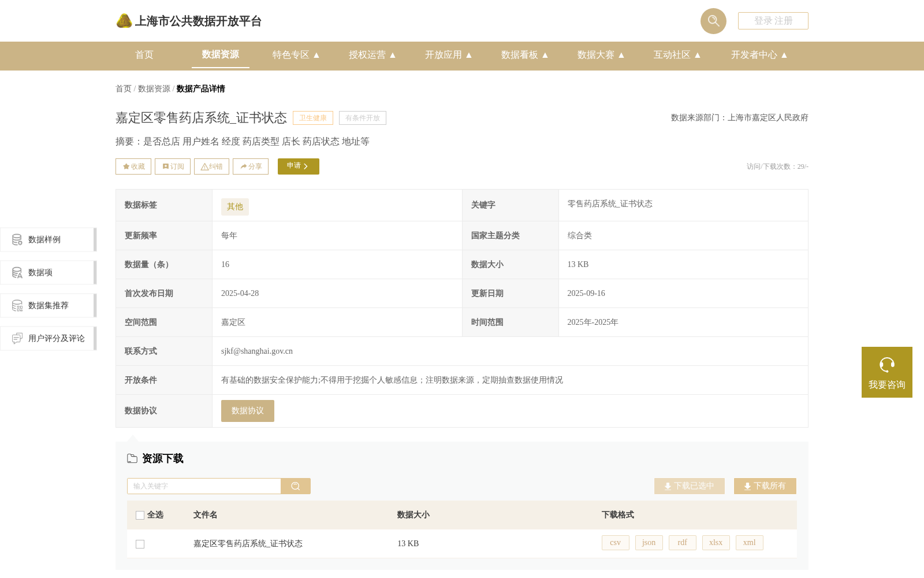
Task: Focus the 输入关键字 search field
Action: pos(204,486)
